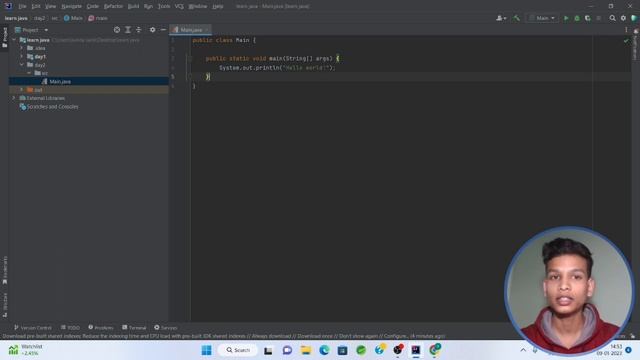This screenshot has height=360, width=640.
Task: Expand External Libraries node
Action: pos(14,98)
